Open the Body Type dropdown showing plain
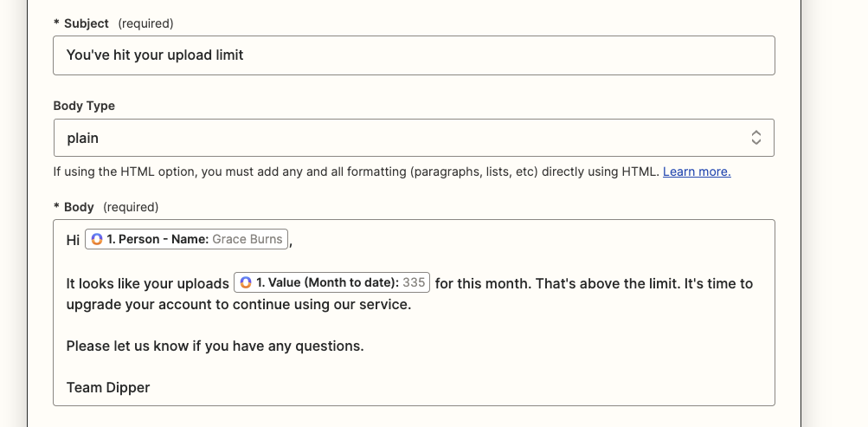The height and width of the screenshot is (427, 868). point(414,138)
